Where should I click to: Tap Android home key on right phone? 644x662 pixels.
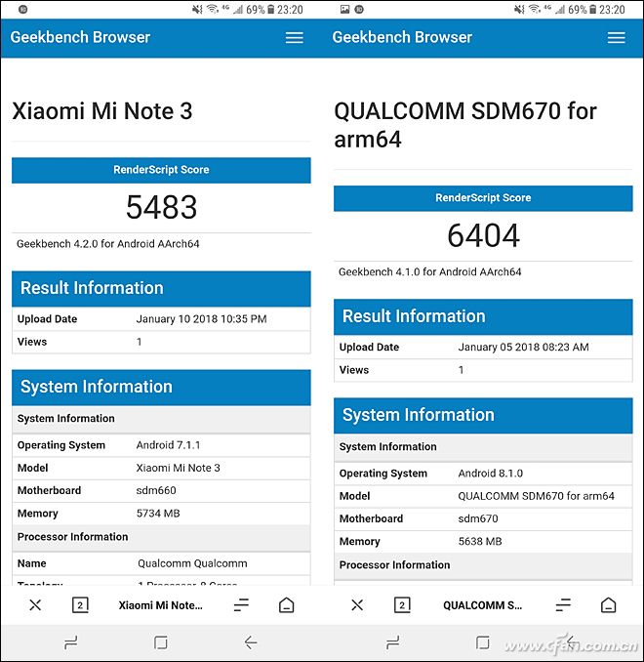[482, 642]
